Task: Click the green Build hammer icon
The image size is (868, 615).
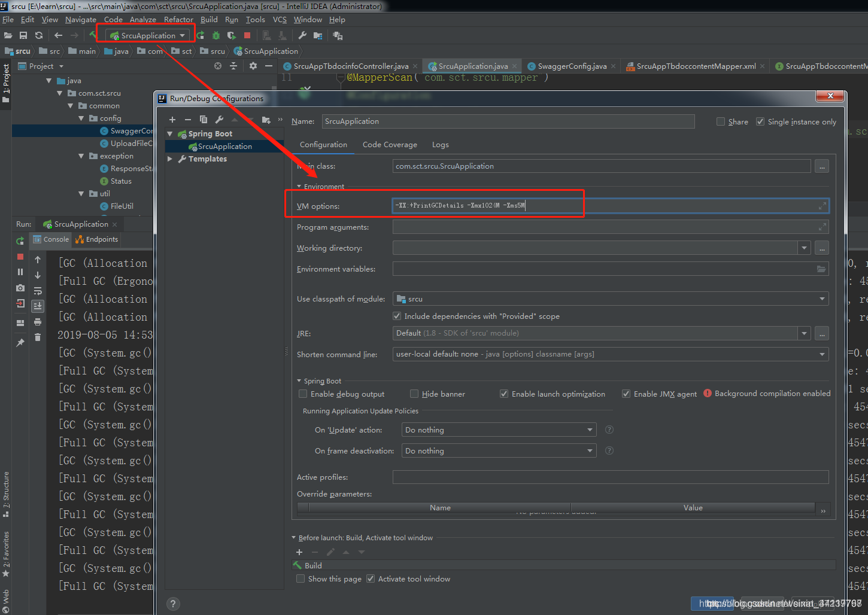Action: [x=93, y=35]
